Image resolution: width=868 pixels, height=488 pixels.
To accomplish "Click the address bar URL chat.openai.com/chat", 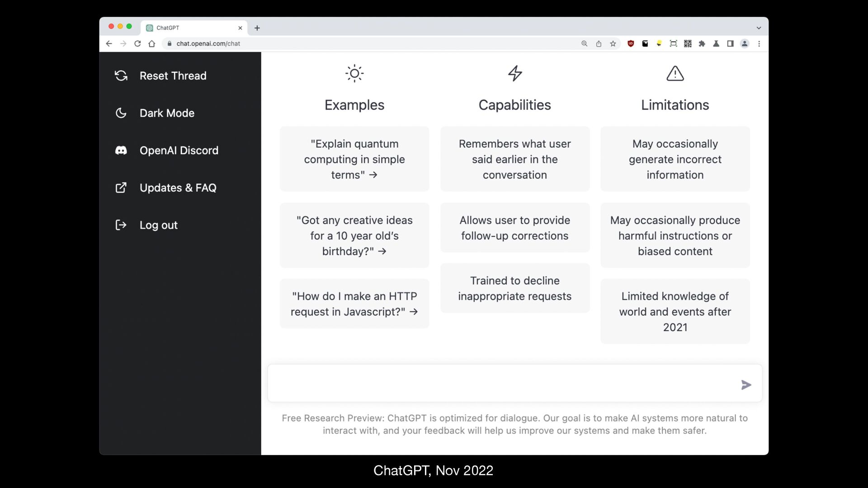I will (208, 43).
